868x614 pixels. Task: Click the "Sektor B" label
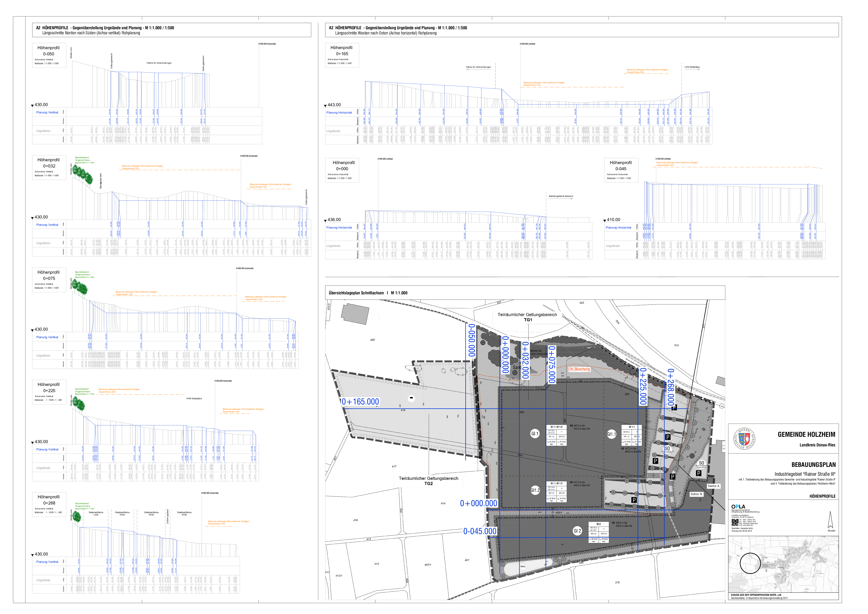[x=696, y=494]
